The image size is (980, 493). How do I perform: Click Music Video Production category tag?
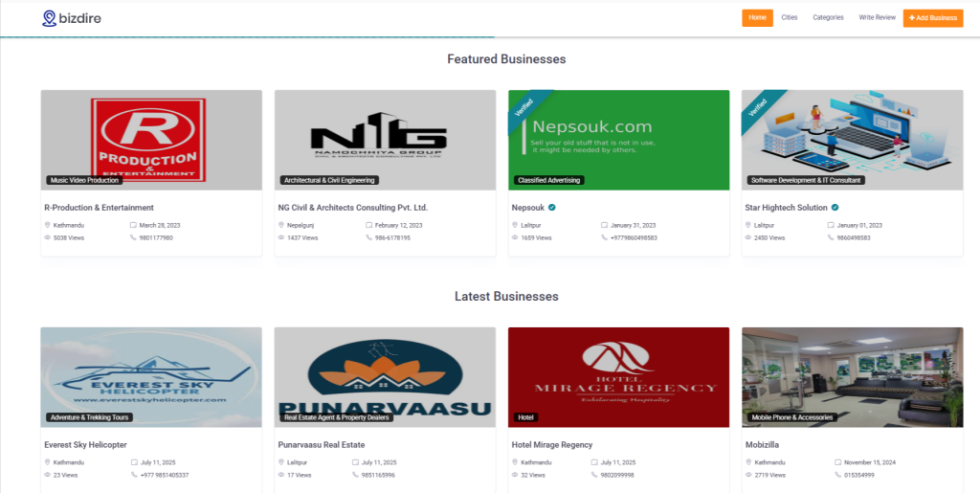tap(84, 180)
